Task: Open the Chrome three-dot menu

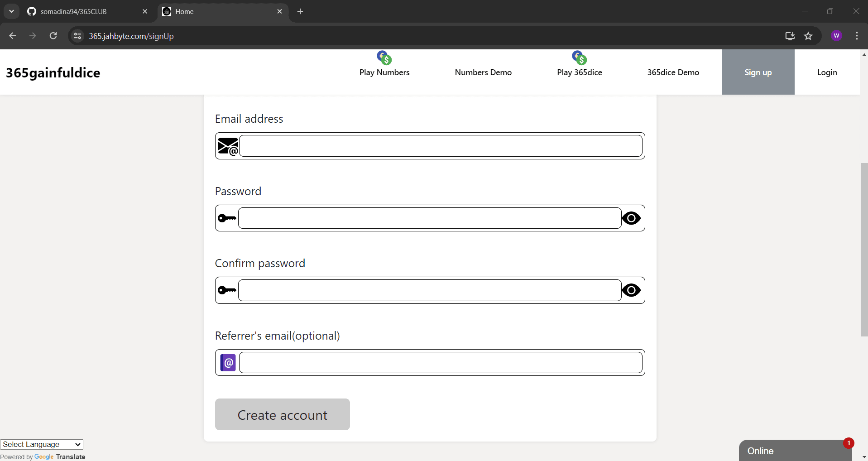Action: pyautogui.click(x=857, y=36)
